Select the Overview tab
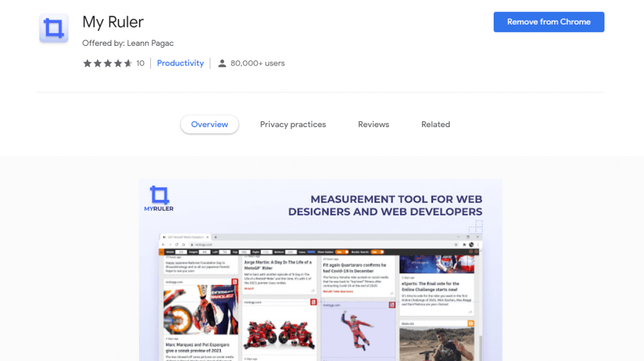The height and width of the screenshot is (361, 644). coord(209,125)
